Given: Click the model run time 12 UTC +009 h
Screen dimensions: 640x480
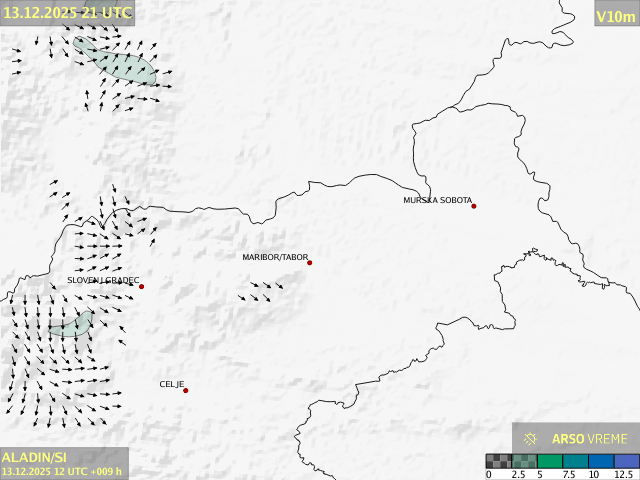Looking at the screenshot, I should [x=62, y=471].
